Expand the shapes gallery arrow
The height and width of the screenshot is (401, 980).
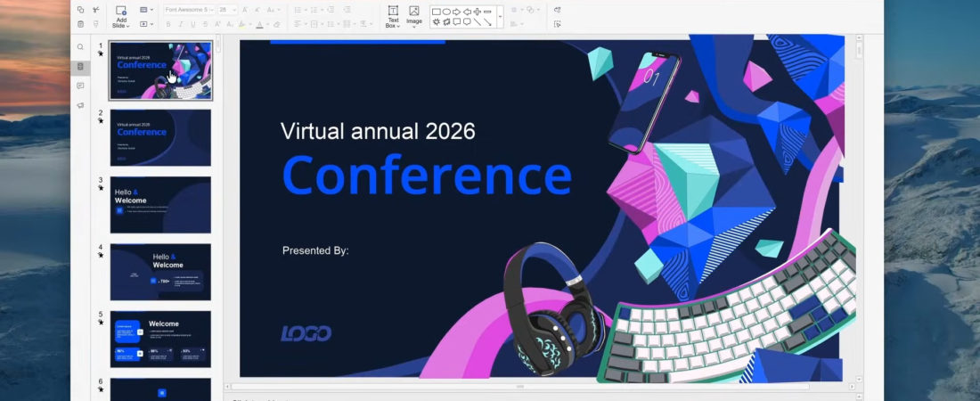[x=500, y=16]
